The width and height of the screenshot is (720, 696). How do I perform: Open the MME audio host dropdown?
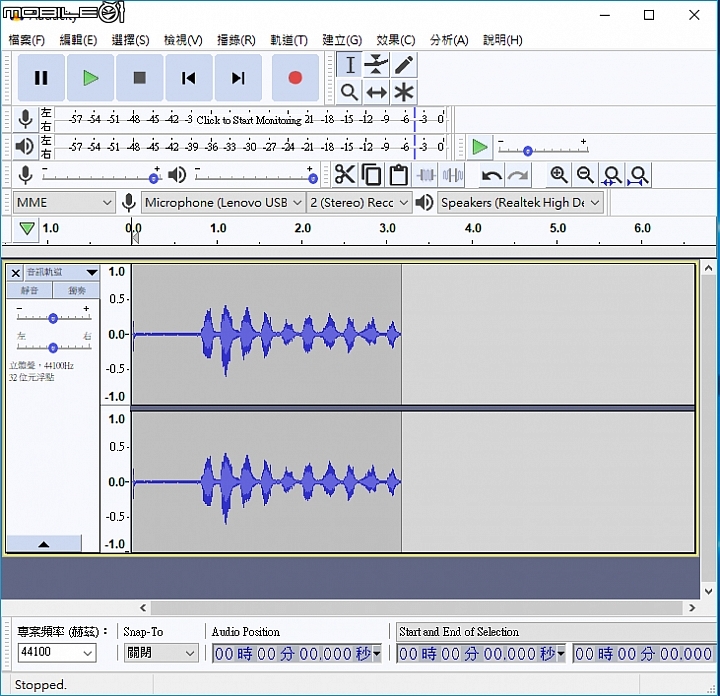63,202
